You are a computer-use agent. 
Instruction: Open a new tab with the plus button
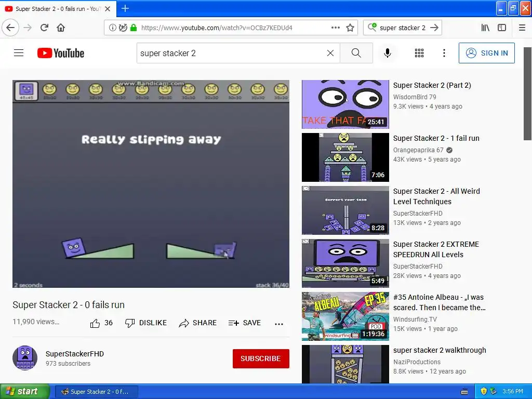click(x=125, y=8)
